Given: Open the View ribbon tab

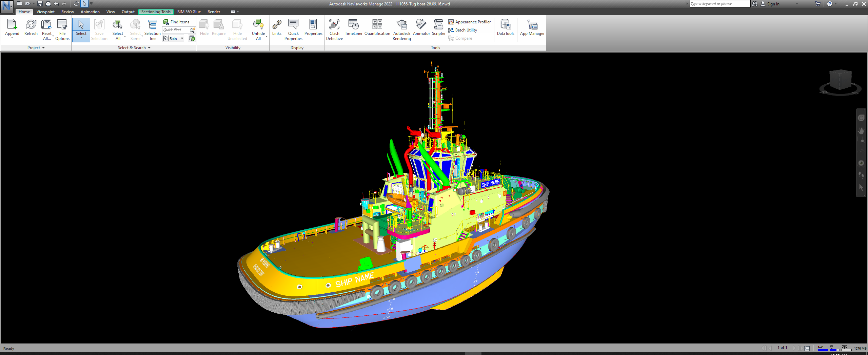Looking at the screenshot, I should click(x=111, y=12).
